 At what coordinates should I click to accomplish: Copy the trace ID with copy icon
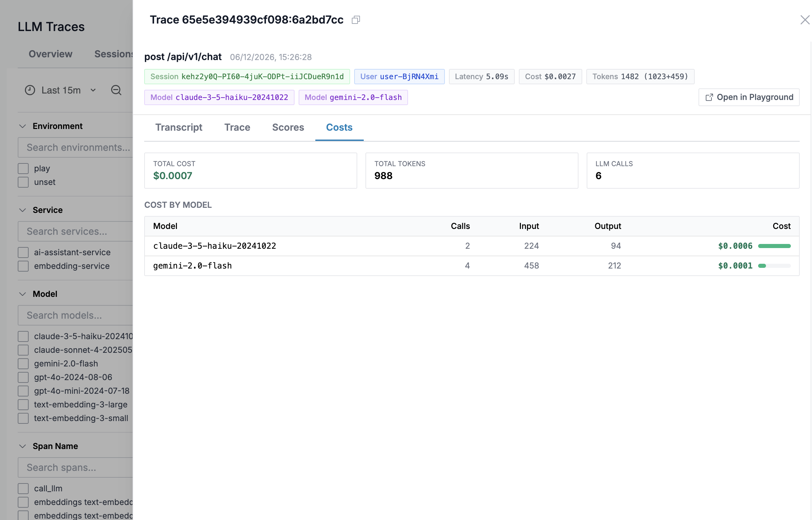click(x=356, y=20)
